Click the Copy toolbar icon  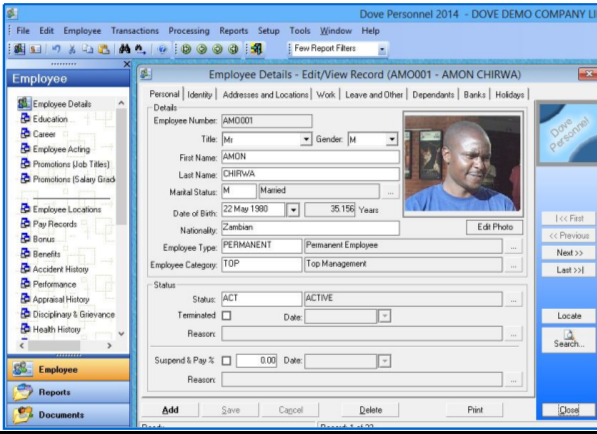coord(88,49)
